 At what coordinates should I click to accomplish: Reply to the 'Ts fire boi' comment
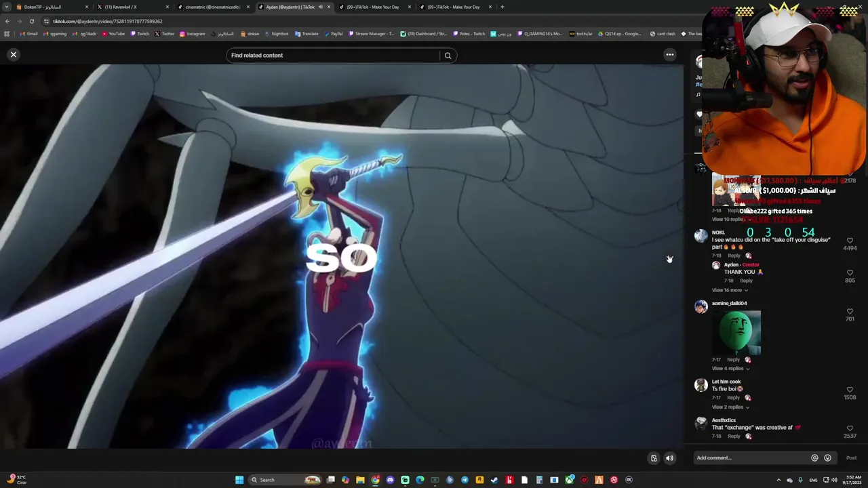(734, 398)
